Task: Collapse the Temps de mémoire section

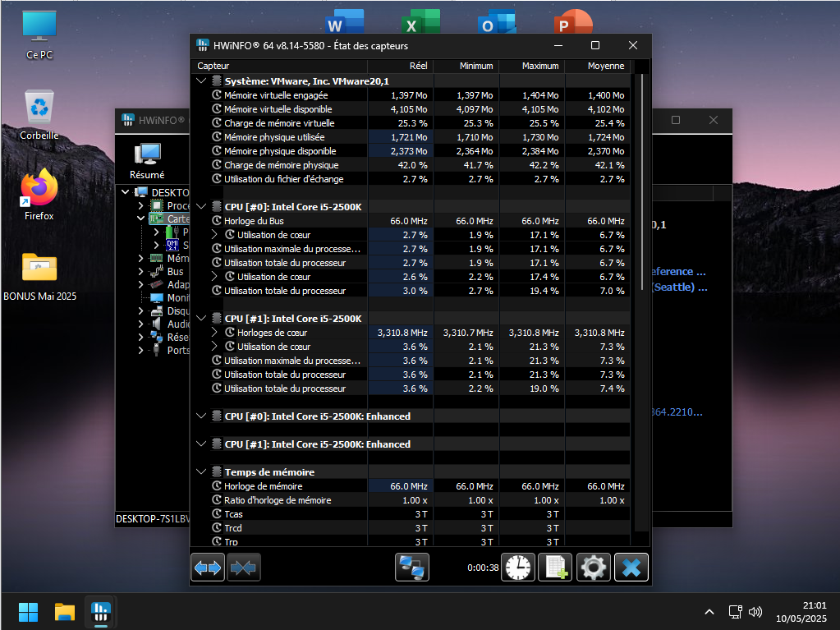Action: pyautogui.click(x=201, y=472)
